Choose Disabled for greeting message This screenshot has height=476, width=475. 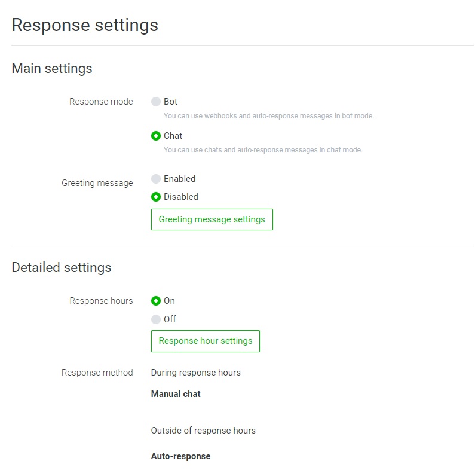tap(156, 197)
